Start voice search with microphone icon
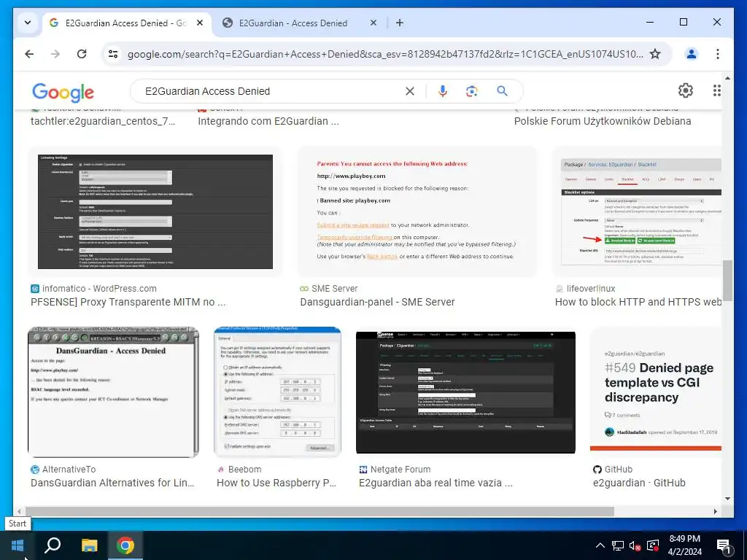 (443, 91)
